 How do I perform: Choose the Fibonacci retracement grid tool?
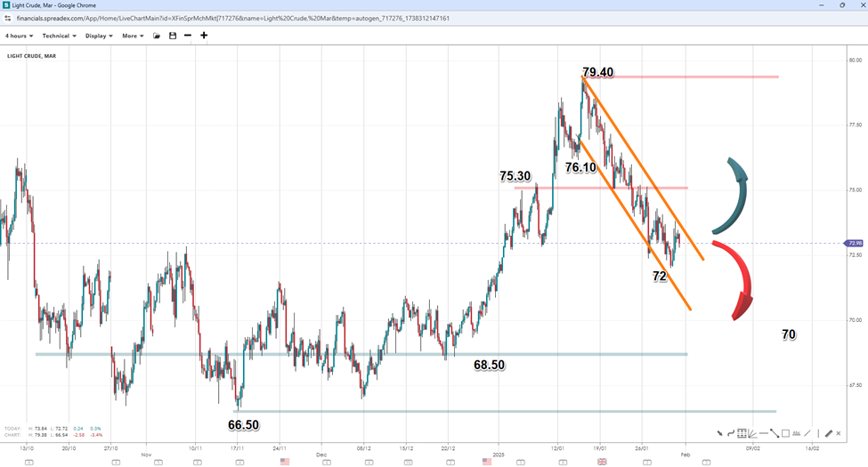742,433
